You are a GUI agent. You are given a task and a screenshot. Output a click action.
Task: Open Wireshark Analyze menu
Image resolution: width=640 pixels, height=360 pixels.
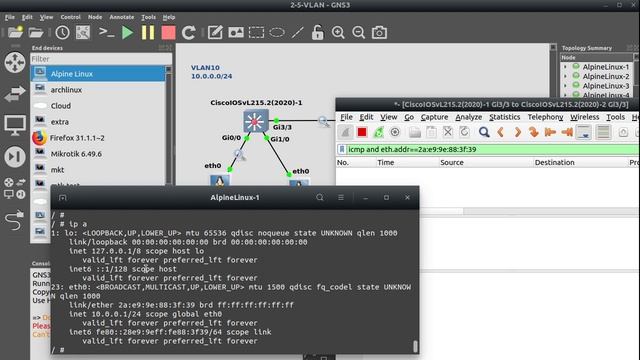pyautogui.click(x=469, y=117)
